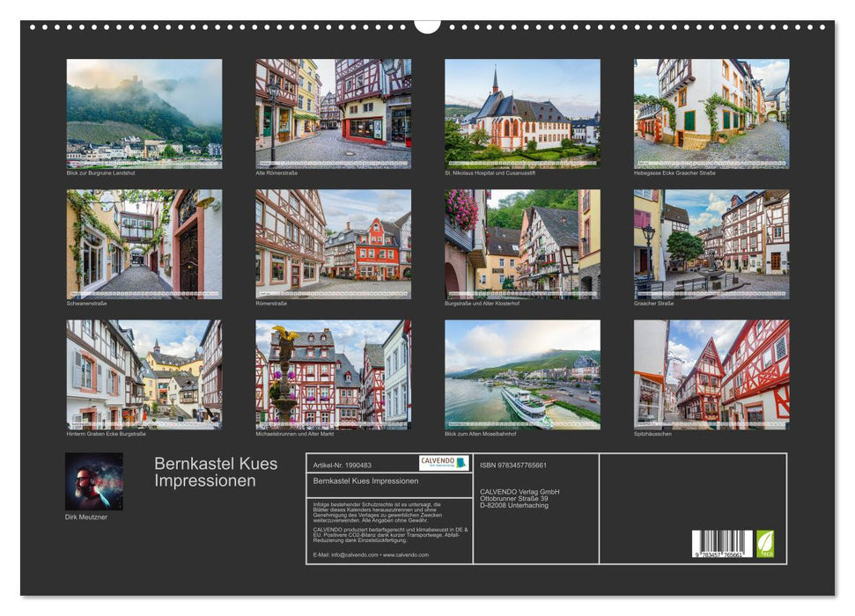Click the Graacher Straße photo
Viewport: 855px width, 616px height.
click(x=711, y=244)
